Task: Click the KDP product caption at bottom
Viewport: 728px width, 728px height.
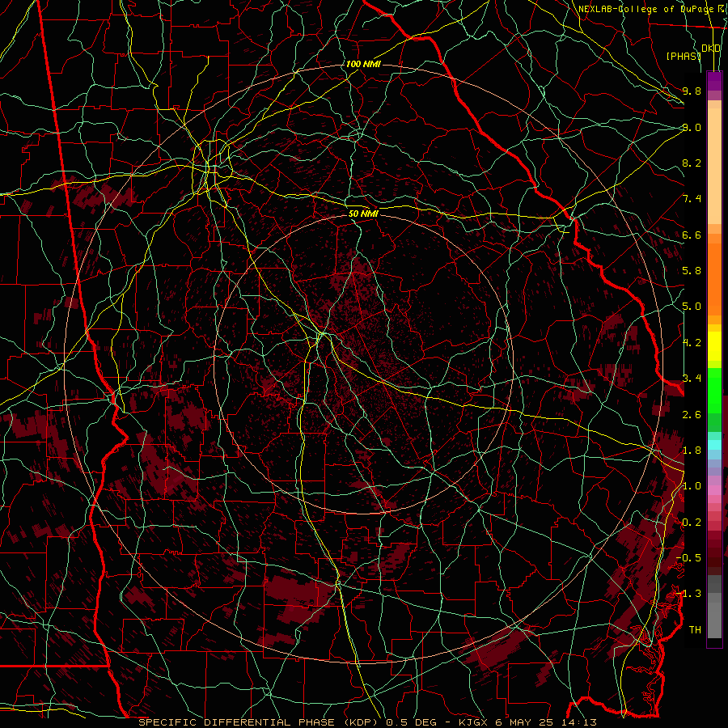Action: pyautogui.click(x=367, y=722)
